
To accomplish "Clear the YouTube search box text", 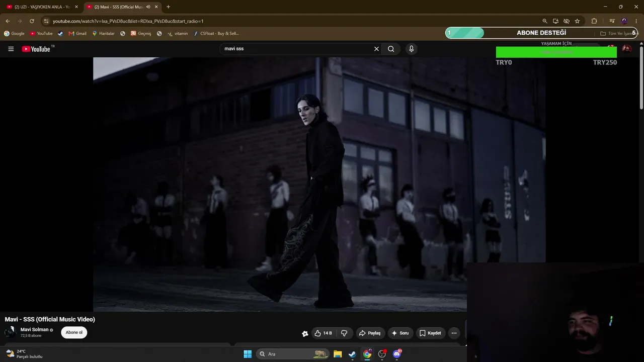I will pyautogui.click(x=376, y=49).
